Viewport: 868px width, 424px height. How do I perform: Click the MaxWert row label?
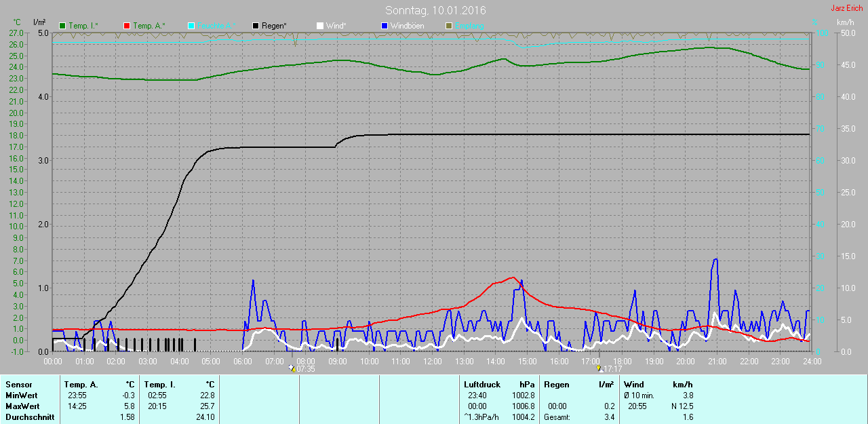[22, 406]
